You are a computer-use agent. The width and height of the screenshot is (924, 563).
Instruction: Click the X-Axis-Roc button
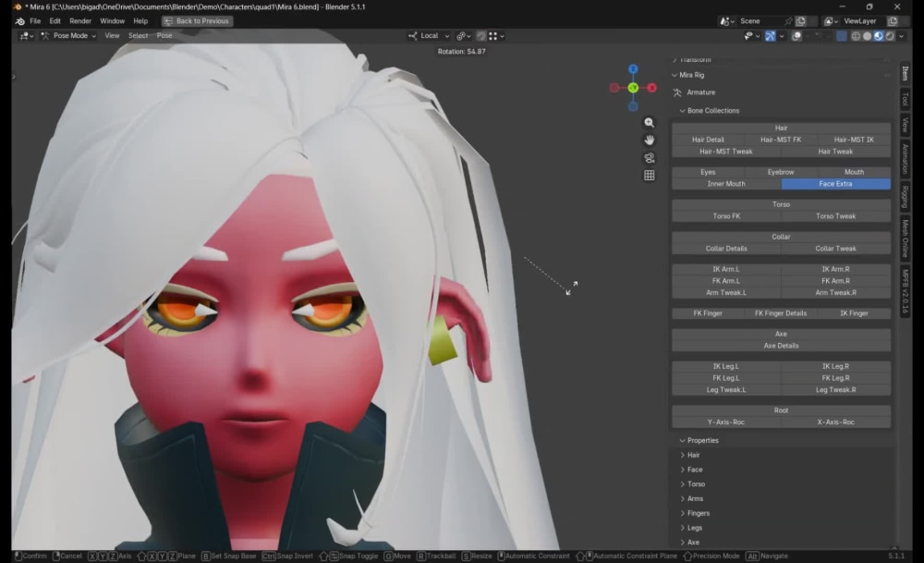click(x=835, y=422)
